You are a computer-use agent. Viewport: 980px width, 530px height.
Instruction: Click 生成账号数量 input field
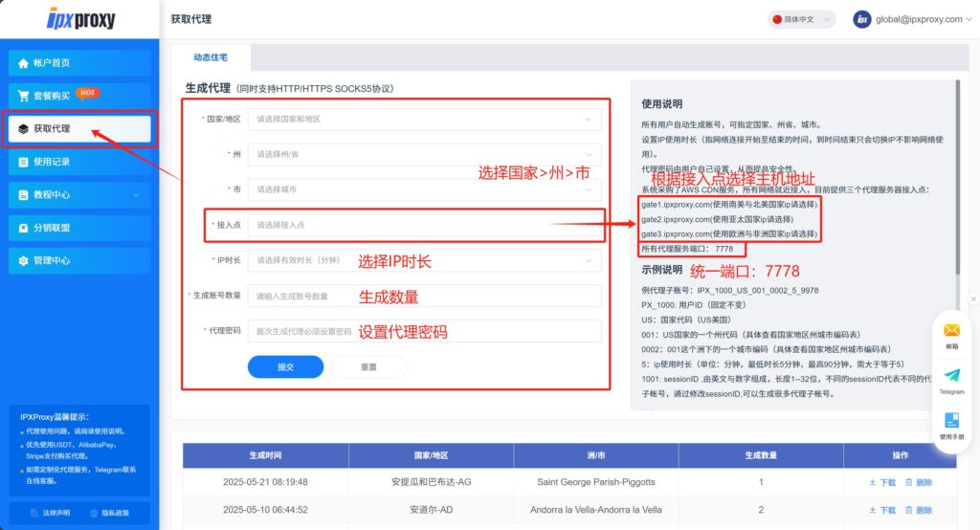pos(424,296)
